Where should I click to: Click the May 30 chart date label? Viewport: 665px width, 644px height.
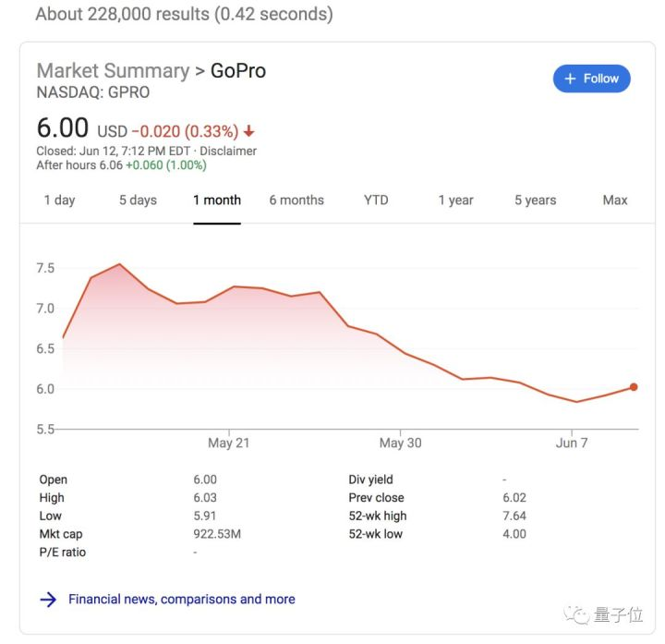coord(400,443)
